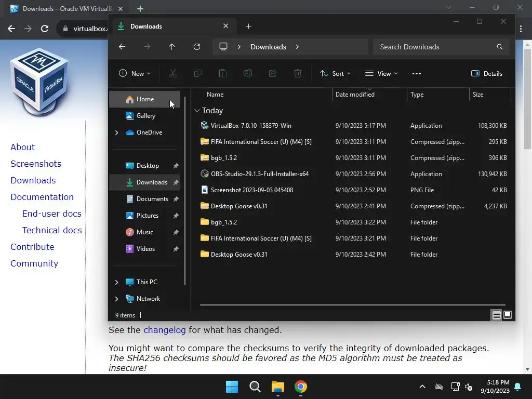
Task: Open Chrome three-dot menu
Action: (x=521, y=29)
